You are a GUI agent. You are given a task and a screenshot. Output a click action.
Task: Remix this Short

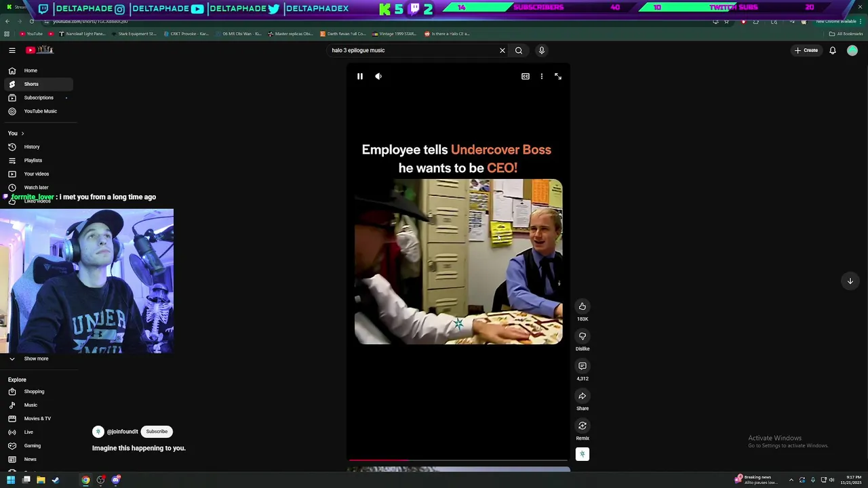583,426
